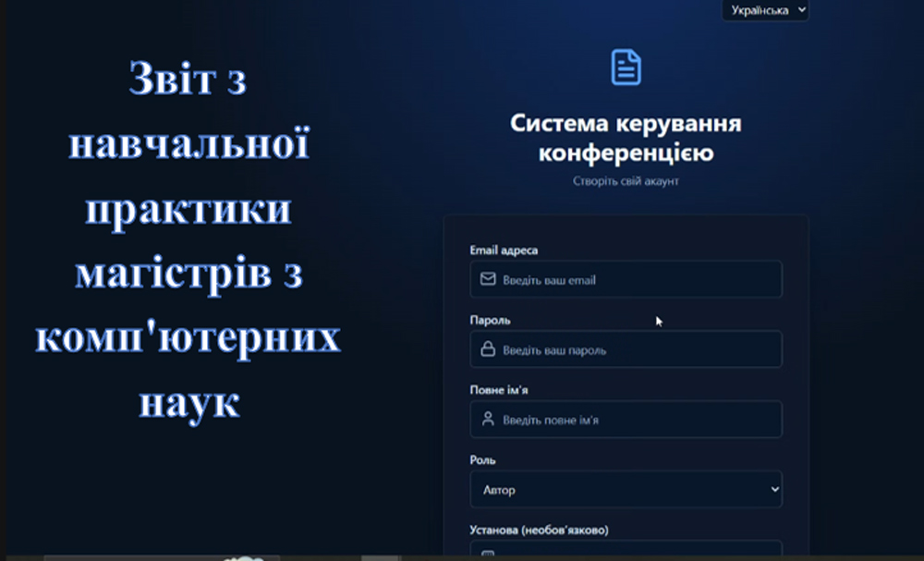The width and height of the screenshot is (924, 561).
Task: Open the Роль dropdown showing Автор
Action: pos(626,489)
